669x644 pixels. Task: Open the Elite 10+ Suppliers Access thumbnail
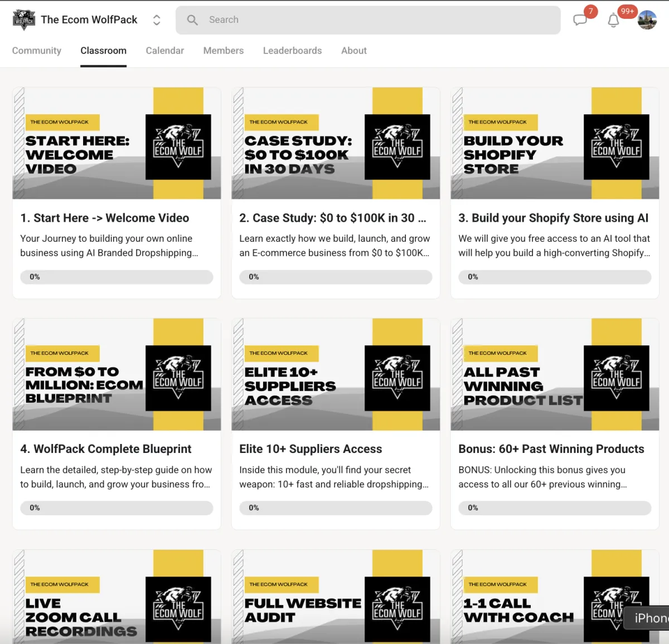336,374
